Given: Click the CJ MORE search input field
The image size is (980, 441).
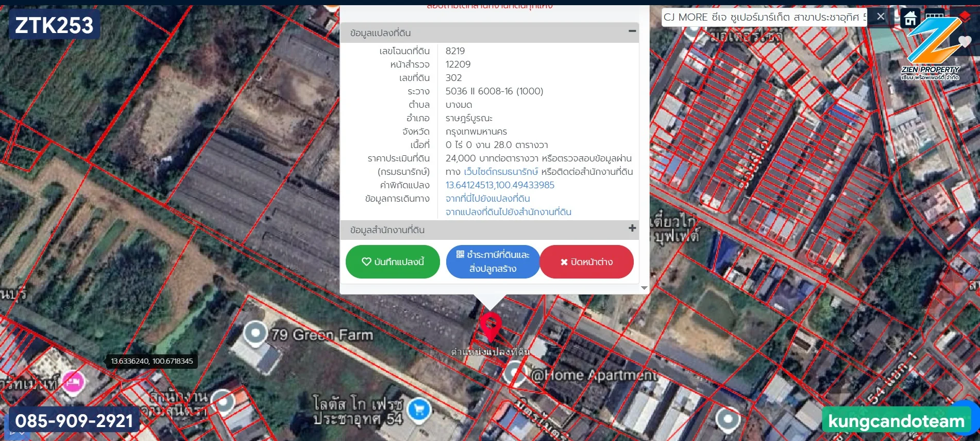Looking at the screenshot, I should pos(765,17).
